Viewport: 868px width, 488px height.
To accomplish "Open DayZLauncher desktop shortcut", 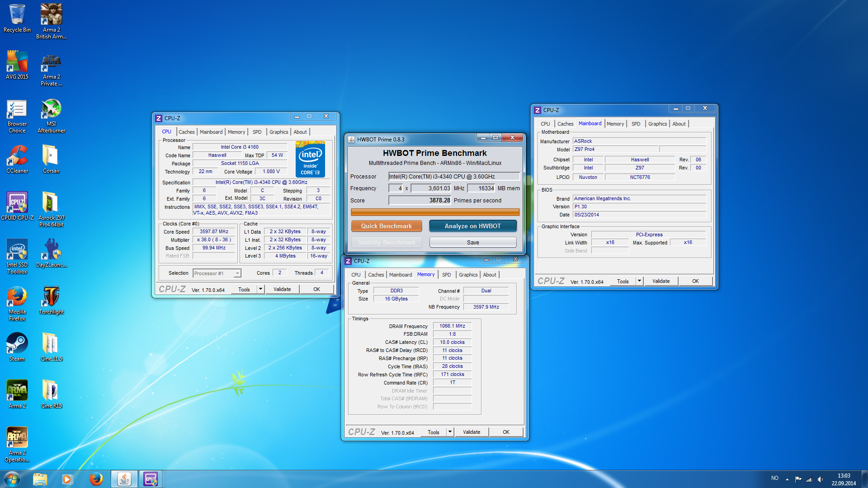I will coord(52,253).
